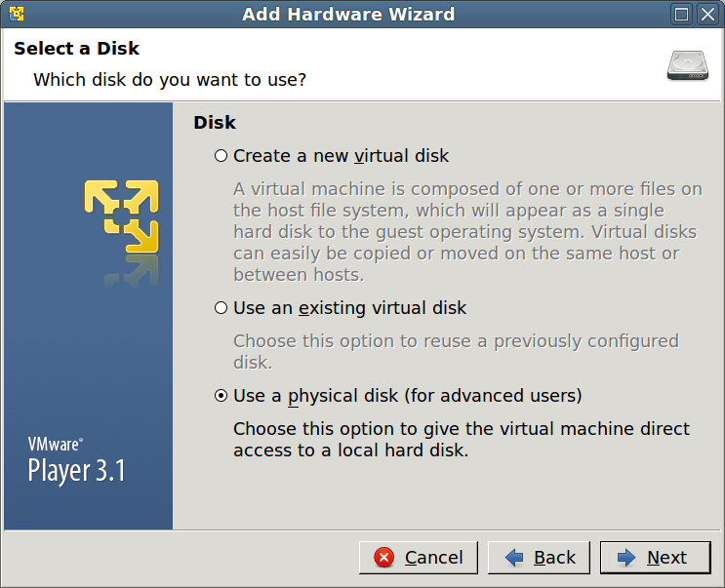Click the Select a Disk heading
The width and height of the screenshot is (725, 588).
click(76, 49)
